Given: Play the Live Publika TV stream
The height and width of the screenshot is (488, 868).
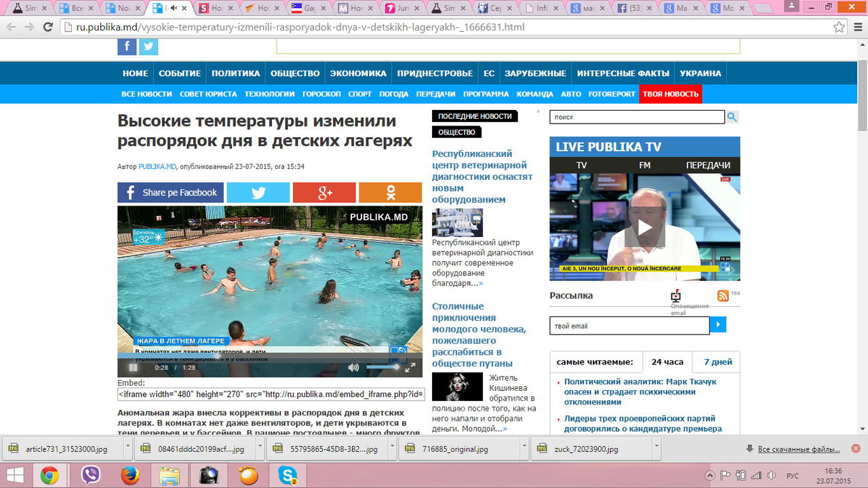Looking at the screenshot, I should pyautogui.click(x=645, y=227).
